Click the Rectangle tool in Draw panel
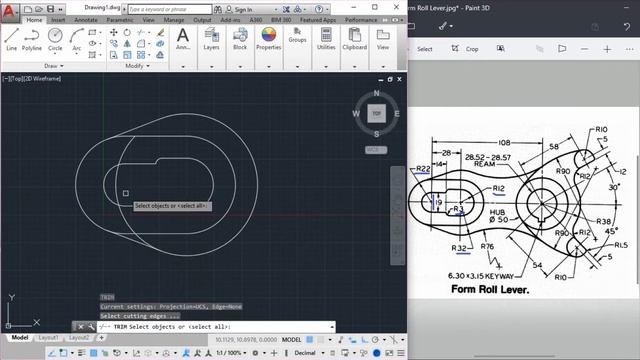 coord(93,32)
